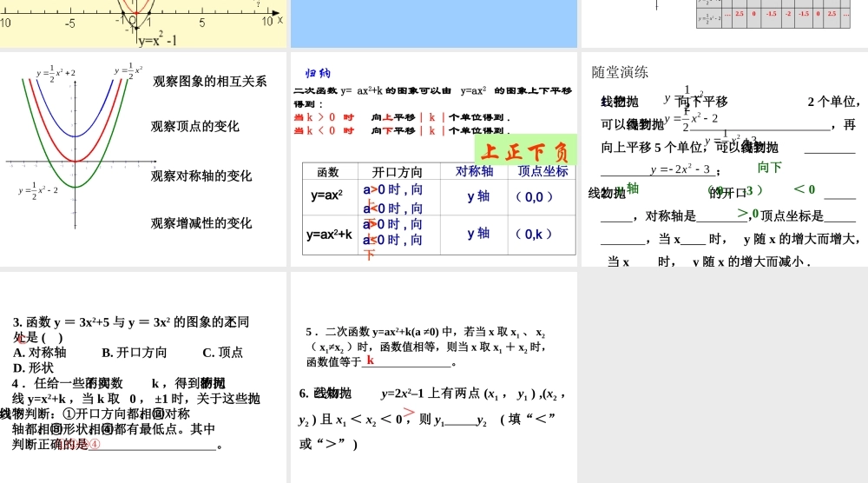This screenshot has height=483, width=868.
Task: Click the text 观察图象的相互关系
Action: point(210,82)
